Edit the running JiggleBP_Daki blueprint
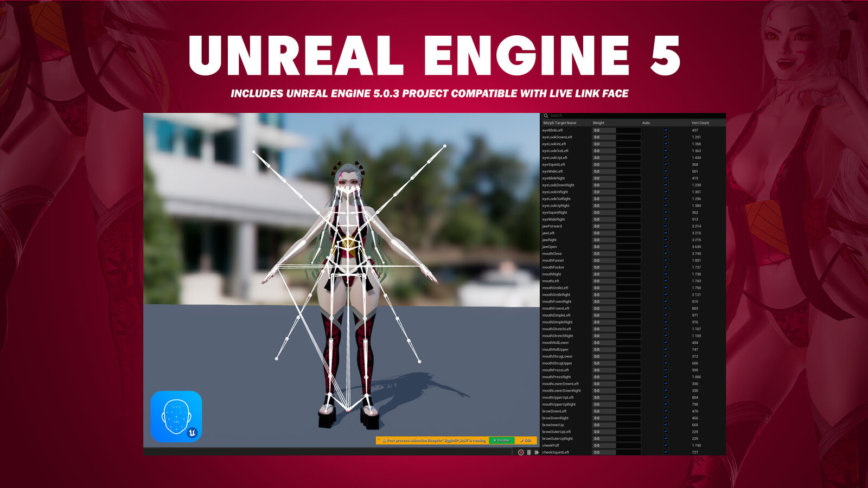Image resolution: width=868 pixels, height=488 pixels. [x=525, y=440]
